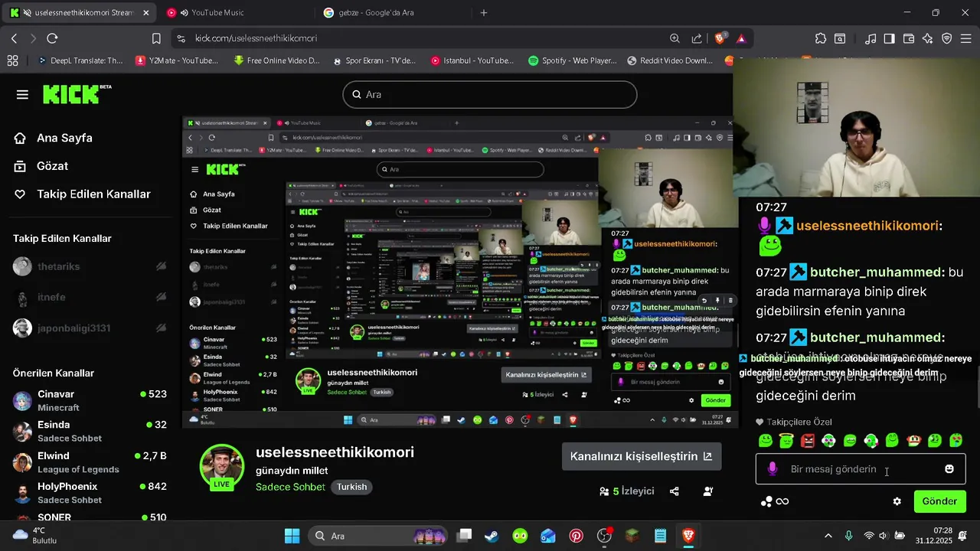Open Pinterest taskbar icon
Image resolution: width=980 pixels, height=551 pixels.
[576, 536]
